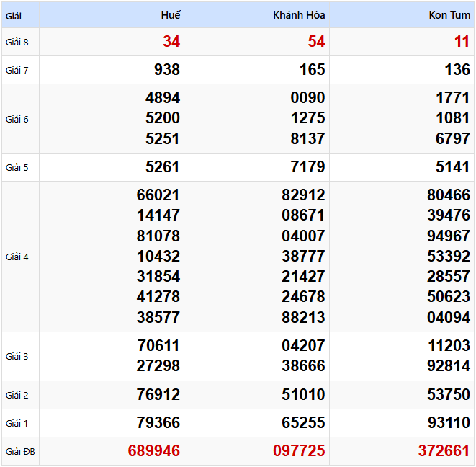476x467 pixels.
Task: Select the Giải 2 row label
Action: pos(17,395)
